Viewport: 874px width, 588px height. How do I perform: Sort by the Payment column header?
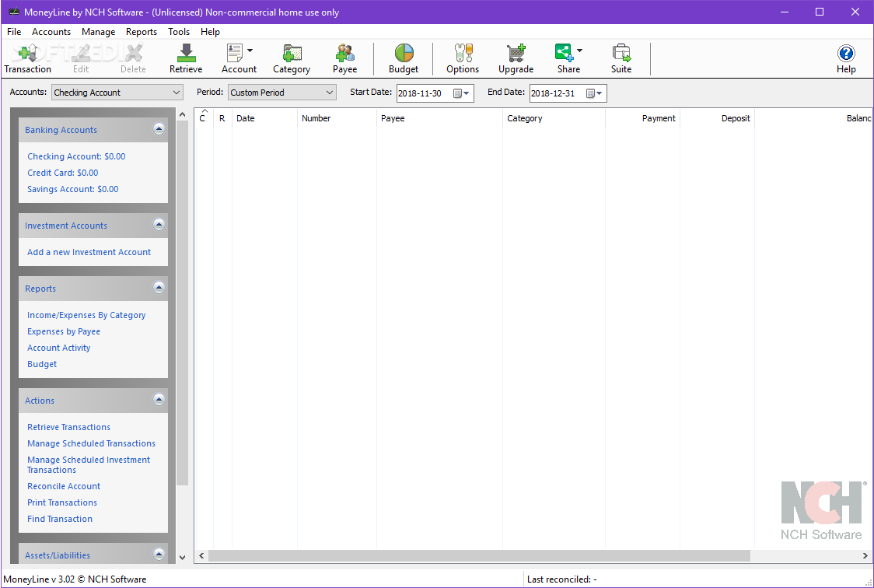coord(643,118)
